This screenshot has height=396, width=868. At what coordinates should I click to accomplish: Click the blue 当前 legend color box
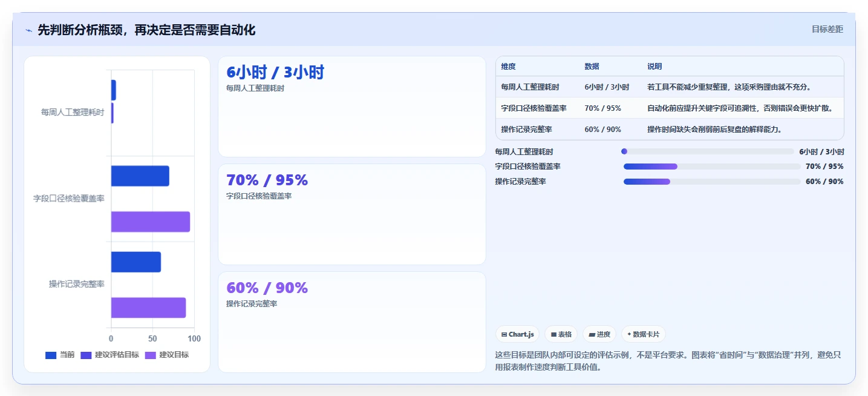[51, 355]
